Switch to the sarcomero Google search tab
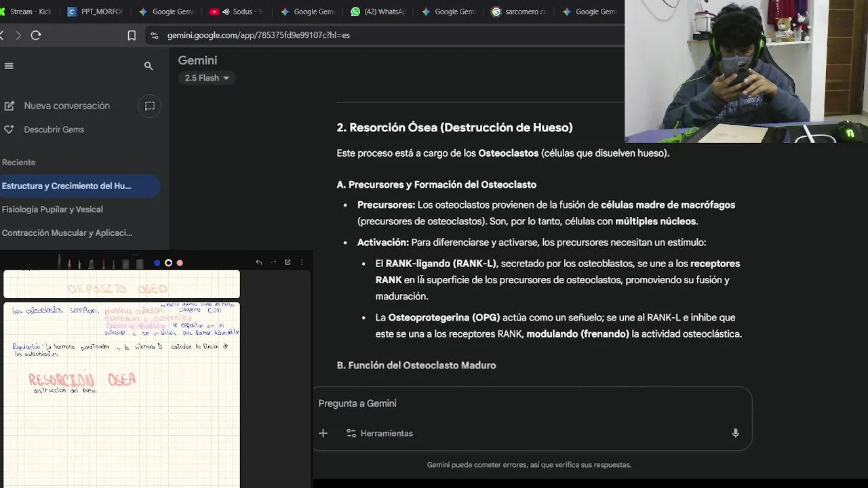This screenshot has height=488, width=868. pos(519,12)
